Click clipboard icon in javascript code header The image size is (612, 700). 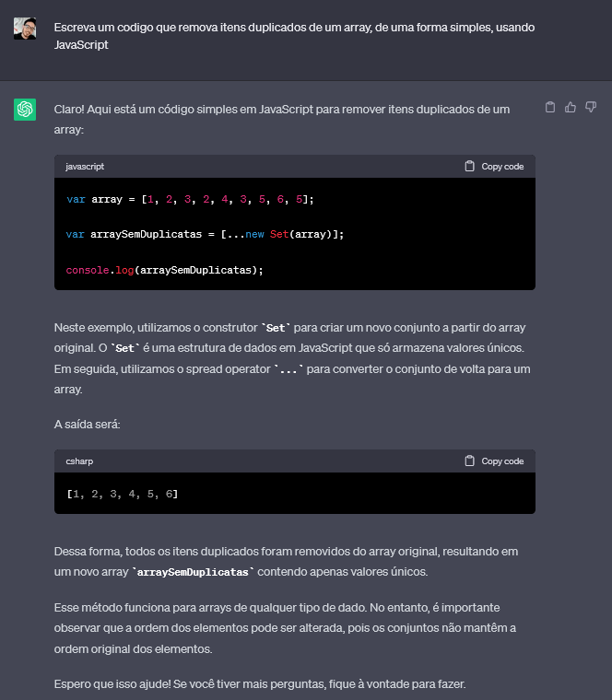coord(470,167)
